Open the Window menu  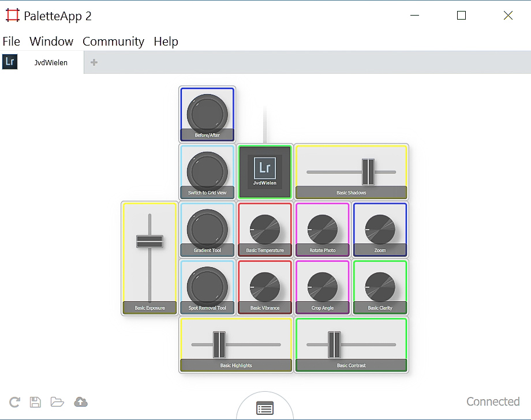pyautogui.click(x=51, y=42)
